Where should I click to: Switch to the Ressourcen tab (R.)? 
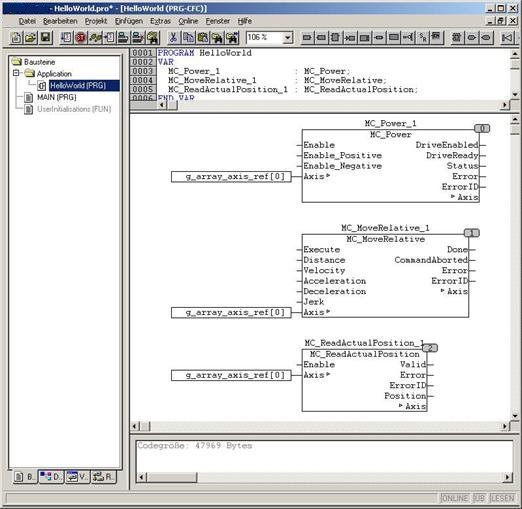(x=103, y=477)
